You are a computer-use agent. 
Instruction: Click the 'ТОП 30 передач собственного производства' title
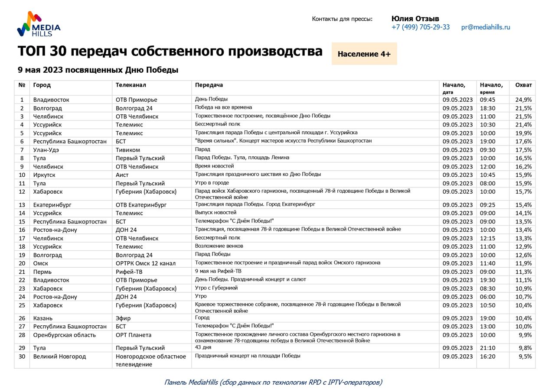170,52
